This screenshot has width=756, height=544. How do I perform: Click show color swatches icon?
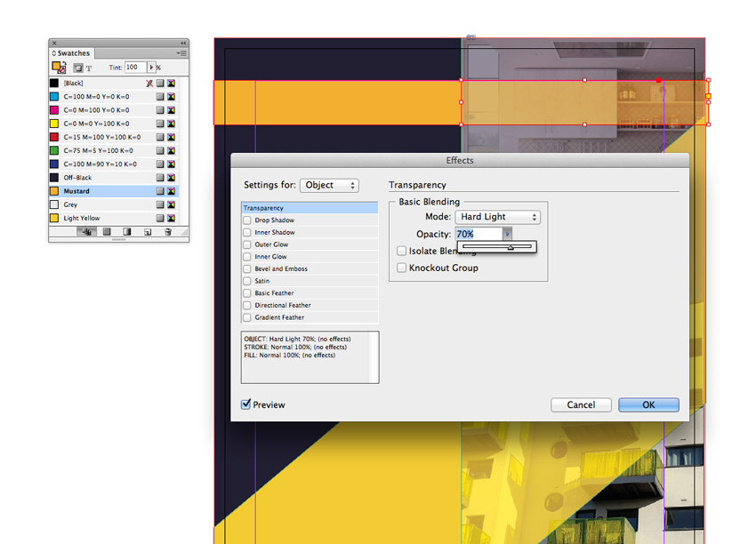[x=107, y=232]
